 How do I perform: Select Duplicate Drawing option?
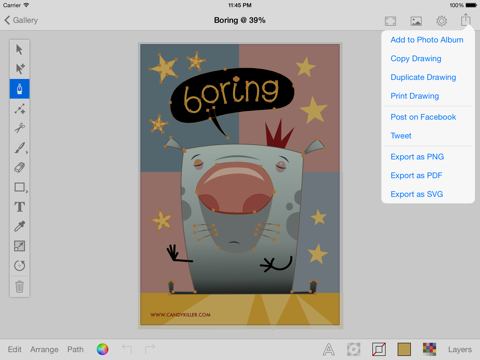point(423,77)
